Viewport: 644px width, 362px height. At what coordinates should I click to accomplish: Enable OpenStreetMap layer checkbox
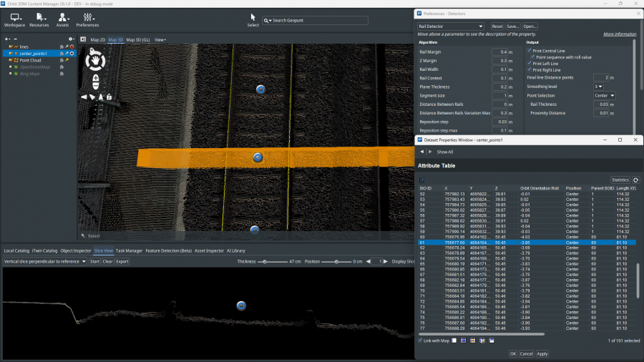(11, 67)
